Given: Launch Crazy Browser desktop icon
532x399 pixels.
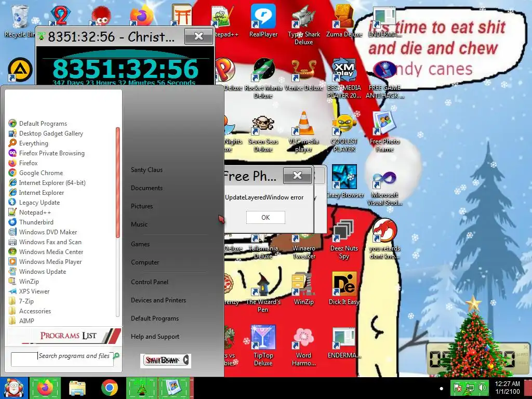Looking at the screenshot, I should [x=344, y=181].
